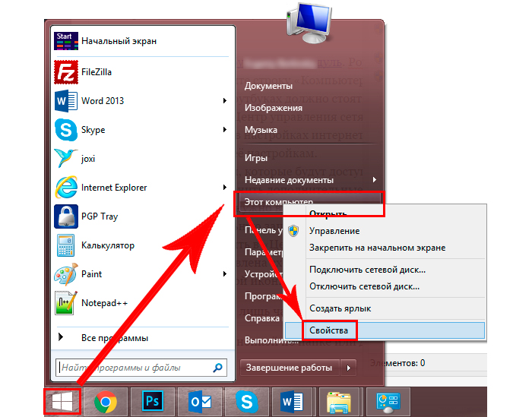Click Завершение работы button
The width and height of the screenshot is (532, 417).
click(290, 368)
